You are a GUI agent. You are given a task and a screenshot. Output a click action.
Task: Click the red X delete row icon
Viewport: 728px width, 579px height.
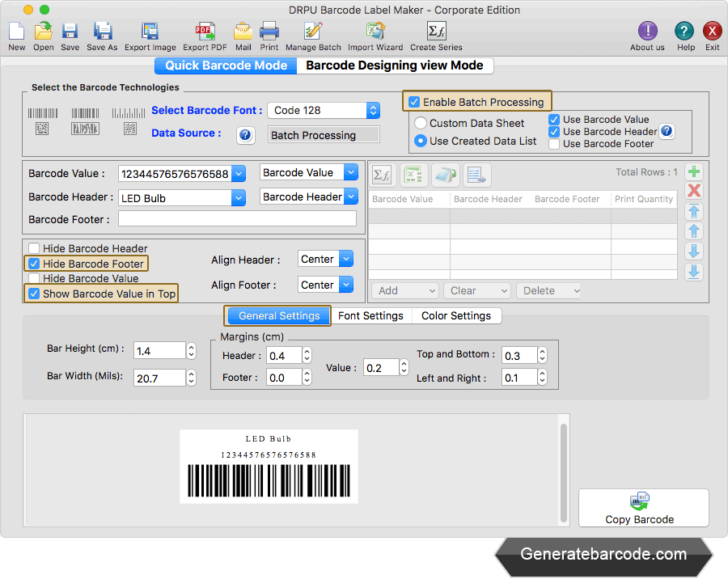click(x=694, y=190)
